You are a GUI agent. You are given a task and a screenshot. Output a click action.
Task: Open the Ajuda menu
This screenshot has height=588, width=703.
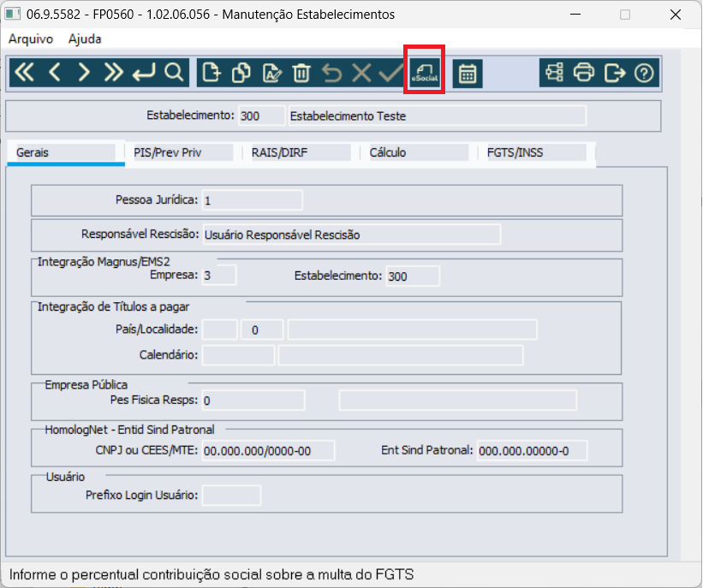pos(85,39)
